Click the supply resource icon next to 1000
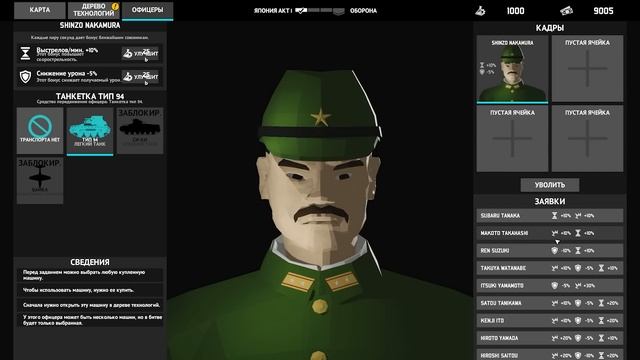The height and width of the screenshot is (360, 640). coord(481,11)
